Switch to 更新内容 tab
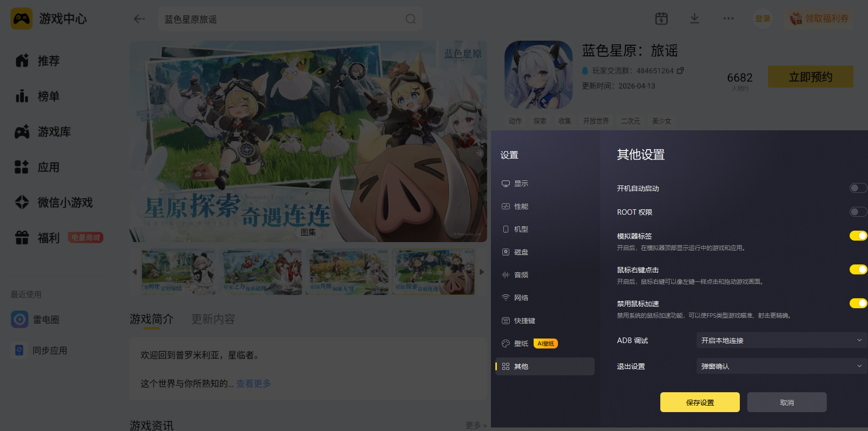 tap(213, 319)
